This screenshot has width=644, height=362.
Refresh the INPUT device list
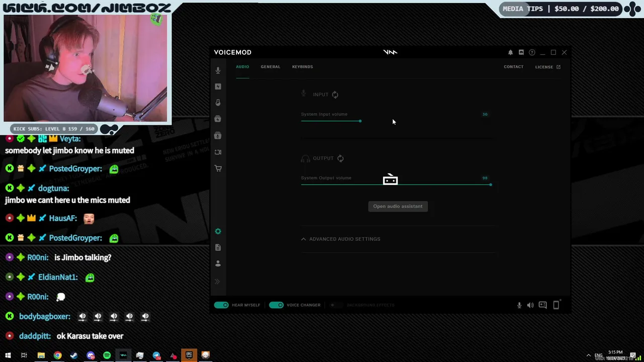point(335,95)
